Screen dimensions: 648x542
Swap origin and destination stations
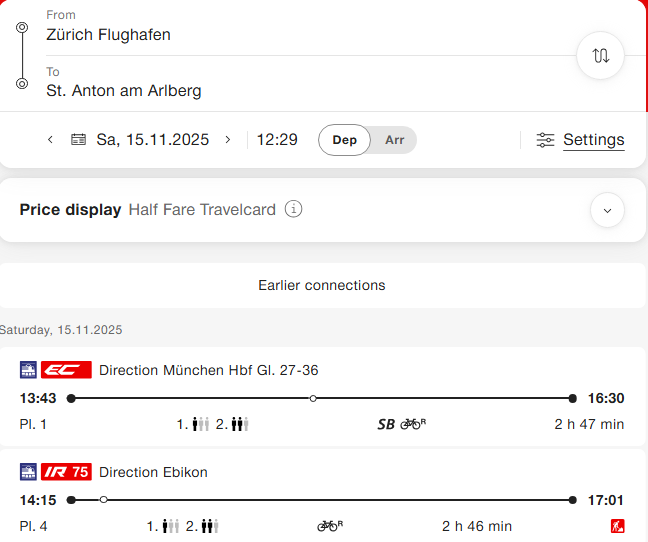tap(600, 56)
